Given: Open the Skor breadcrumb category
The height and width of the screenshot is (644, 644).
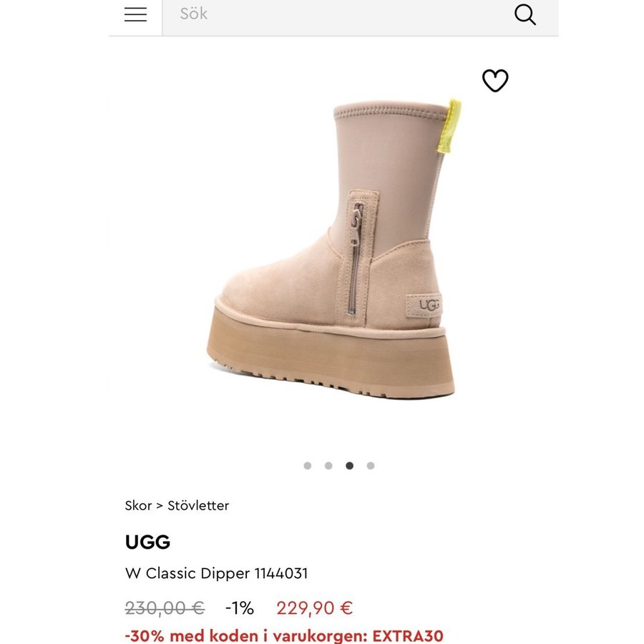Looking at the screenshot, I should (138, 505).
